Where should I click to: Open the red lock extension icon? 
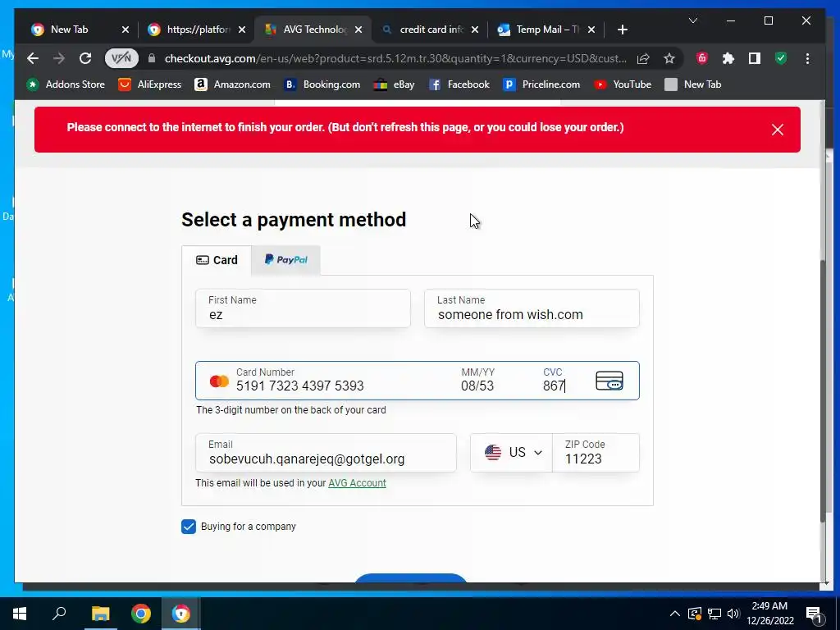point(702,58)
